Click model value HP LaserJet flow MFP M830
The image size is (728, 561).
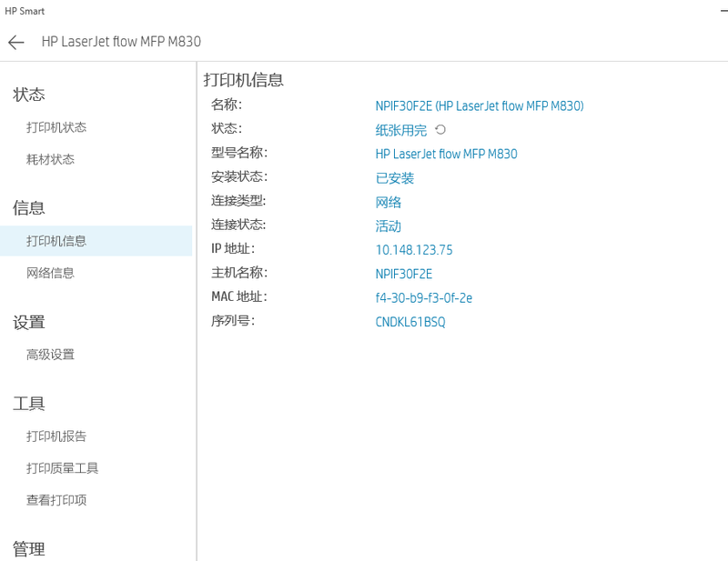446,154
